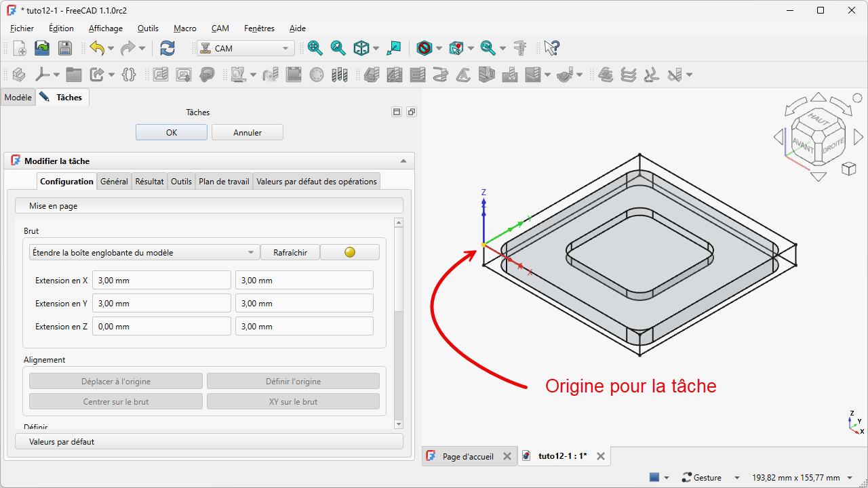Click the first Extension en X field
Image resolution: width=868 pixels, height=488 pixels.
tap(161, 281)
